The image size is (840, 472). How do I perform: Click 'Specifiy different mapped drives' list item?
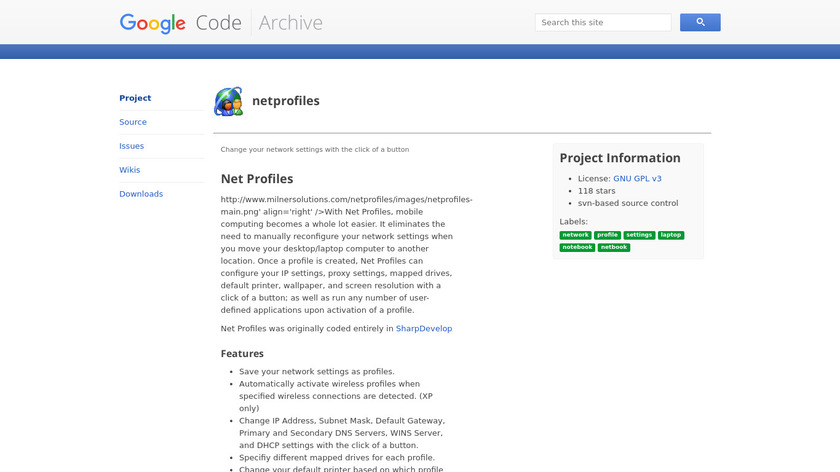337,458
